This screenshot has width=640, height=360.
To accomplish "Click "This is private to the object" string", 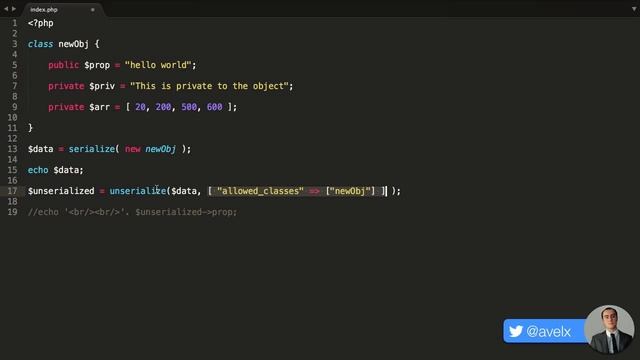I will [209, 86].
